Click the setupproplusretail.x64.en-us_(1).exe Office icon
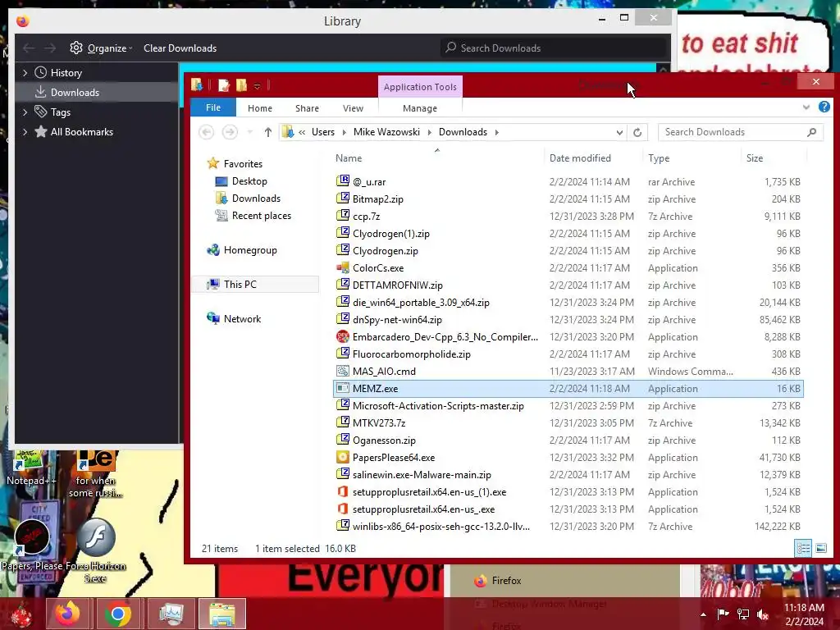 343,491
